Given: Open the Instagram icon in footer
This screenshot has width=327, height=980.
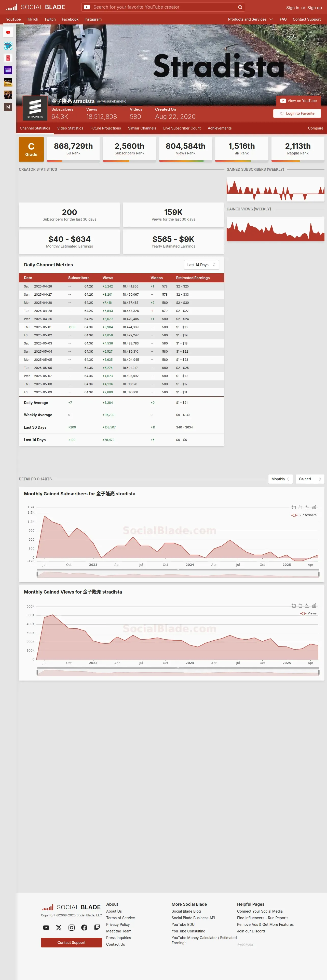Looking at the screenshot, I should point(72,928).
